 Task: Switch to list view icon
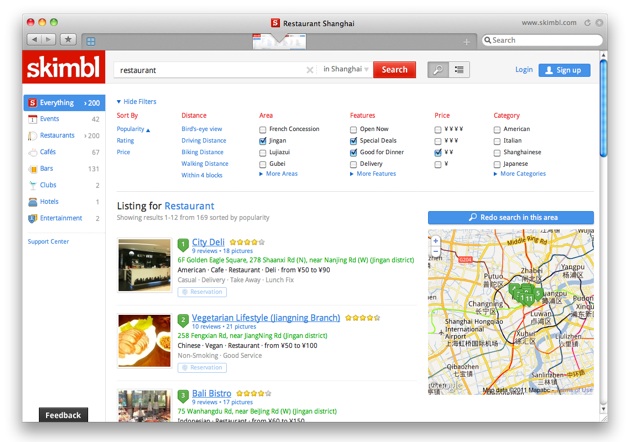[x=459, y=70]
